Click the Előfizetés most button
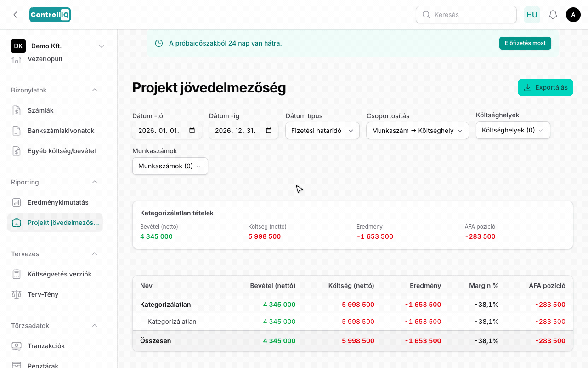Viewport: 588px width, 368px height. click(525, 43)
